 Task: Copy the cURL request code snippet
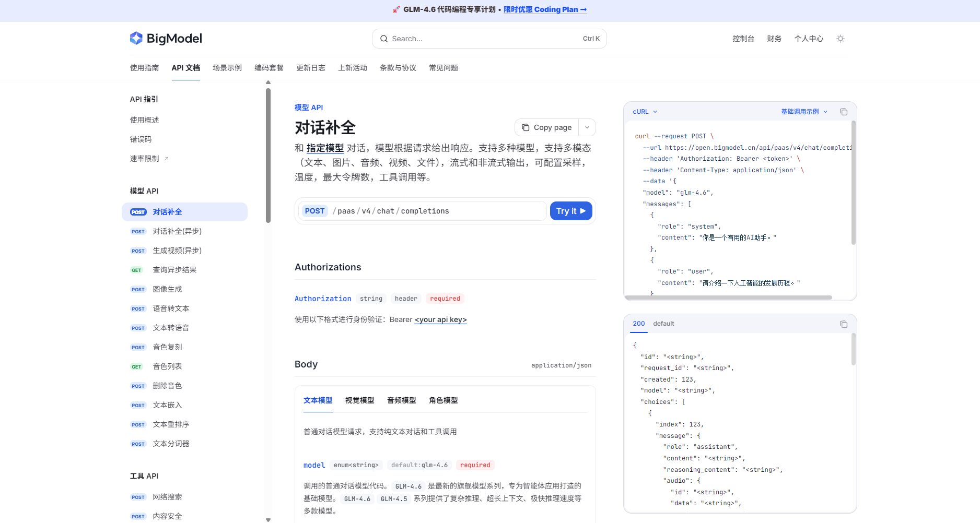click(843, 112)
